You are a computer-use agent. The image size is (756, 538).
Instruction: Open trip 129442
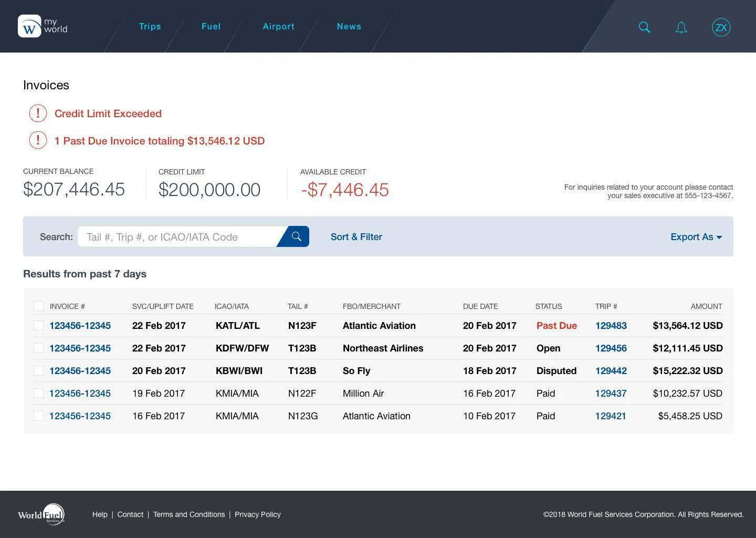coord(611,371)
